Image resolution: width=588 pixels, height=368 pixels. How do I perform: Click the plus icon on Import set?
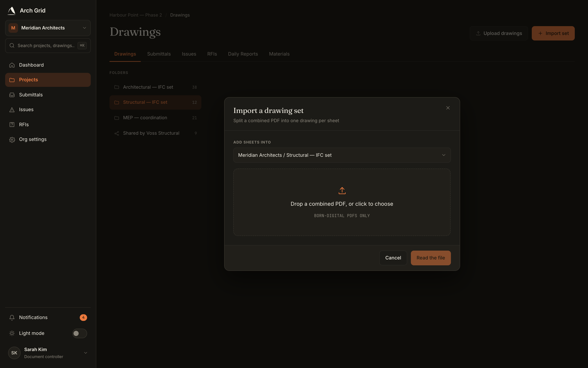click(x=540, y=33)
